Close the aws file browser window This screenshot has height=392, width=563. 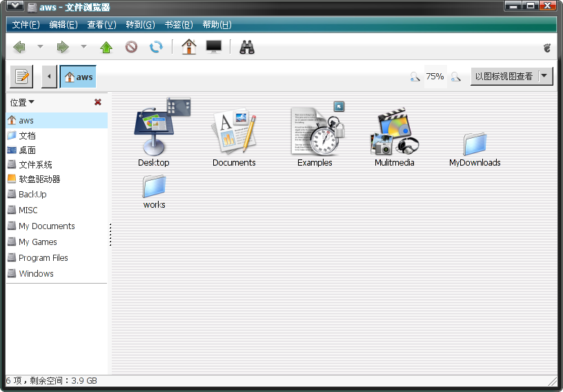coord(548,6)
